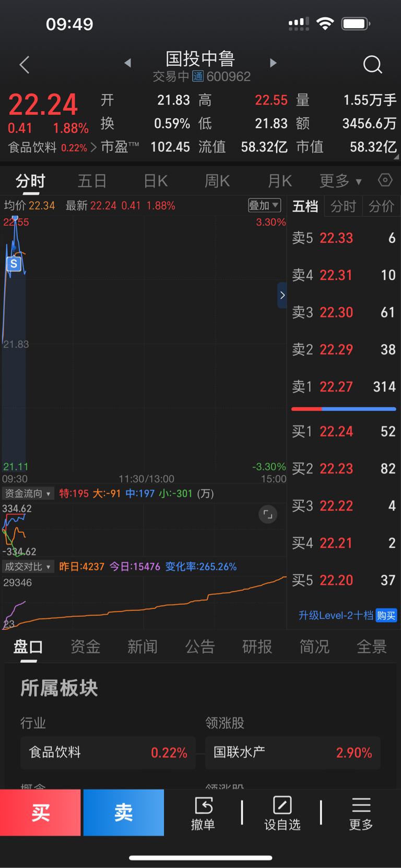Open the 成交对比 indicator dropdown

coord(28,567)
